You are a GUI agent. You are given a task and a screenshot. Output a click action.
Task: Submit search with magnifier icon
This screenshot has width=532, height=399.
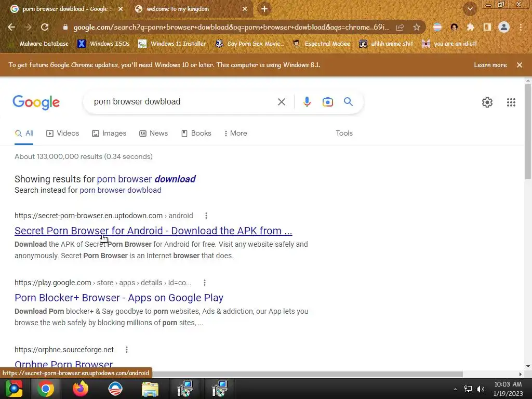[x=348, y=102]
